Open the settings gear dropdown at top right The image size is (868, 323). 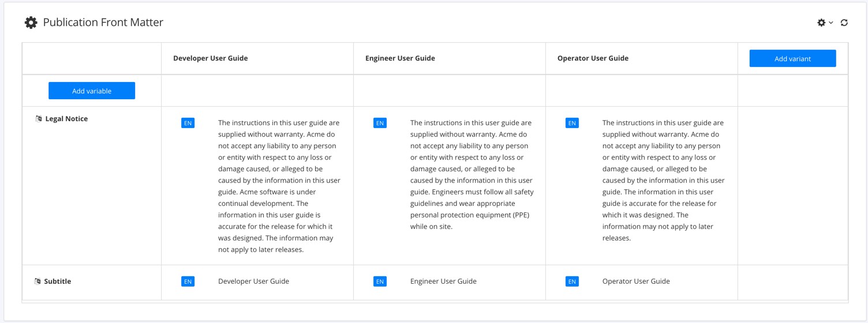tap(824, 22)
